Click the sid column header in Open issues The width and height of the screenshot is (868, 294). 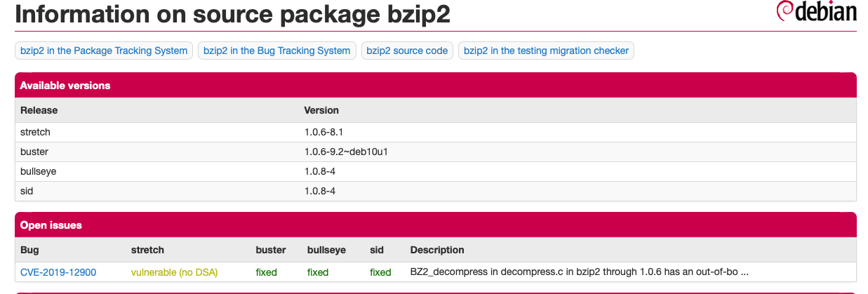click(x=377, y=250)
